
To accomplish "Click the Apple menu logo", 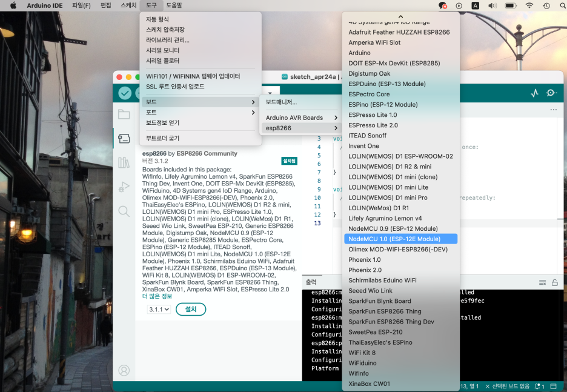I will click(x=13, y=5).
